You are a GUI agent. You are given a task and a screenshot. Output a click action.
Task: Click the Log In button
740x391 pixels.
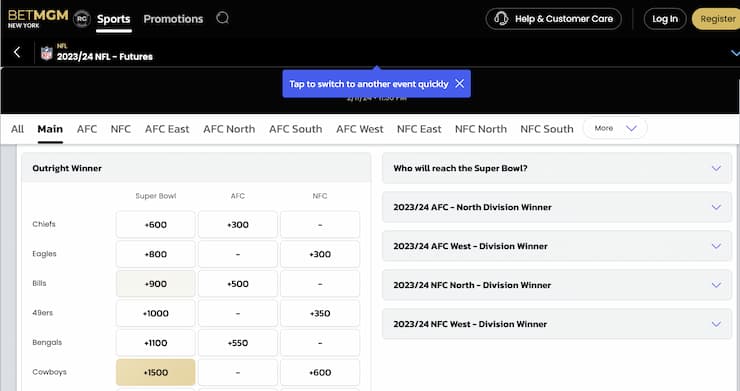(x=664, y=19)
